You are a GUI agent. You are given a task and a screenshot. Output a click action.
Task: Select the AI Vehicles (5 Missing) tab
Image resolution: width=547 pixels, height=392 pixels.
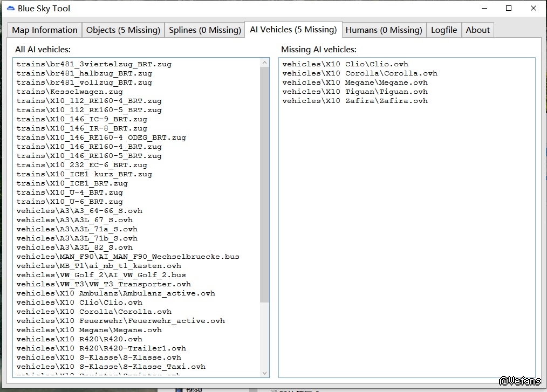tap(293, 29)
